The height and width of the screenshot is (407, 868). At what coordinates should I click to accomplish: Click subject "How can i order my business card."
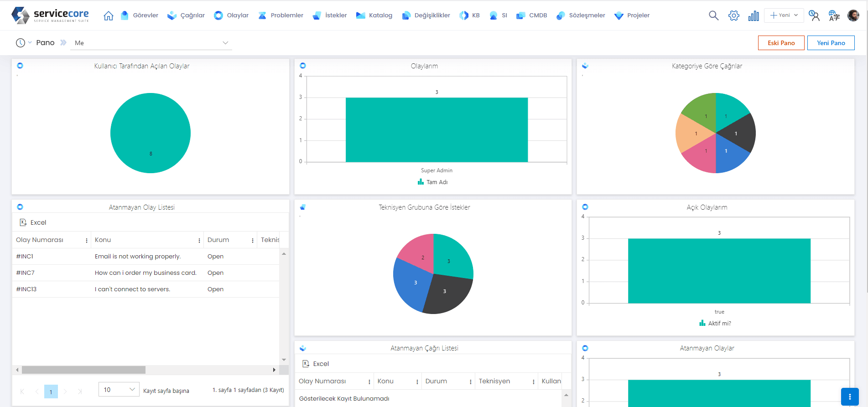click(x=146, y=273)
